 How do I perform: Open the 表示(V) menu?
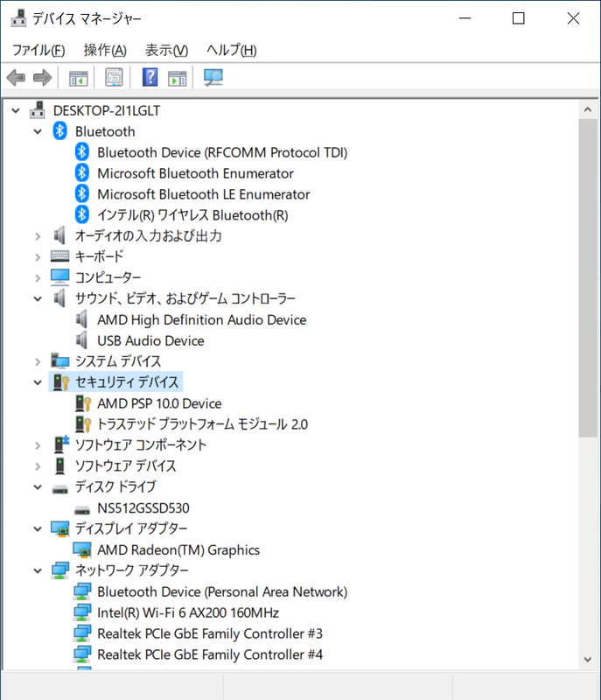[x=166, y=50]
